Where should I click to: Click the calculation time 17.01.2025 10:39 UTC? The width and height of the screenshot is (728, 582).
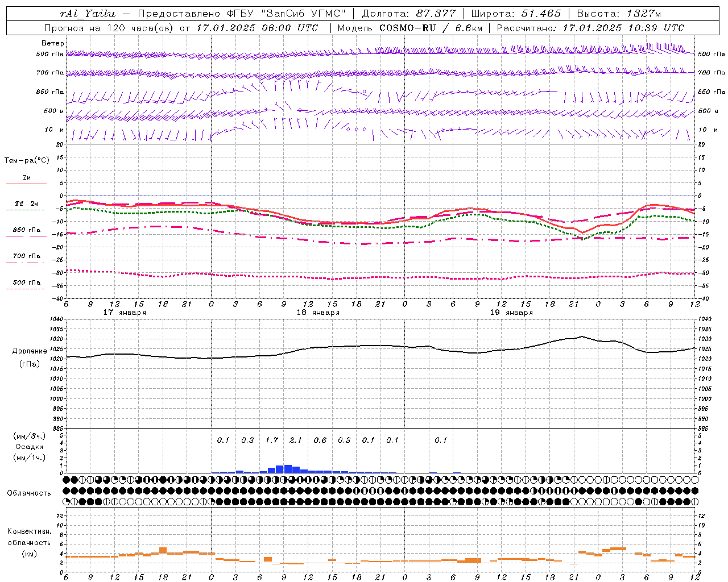point(623,28)
